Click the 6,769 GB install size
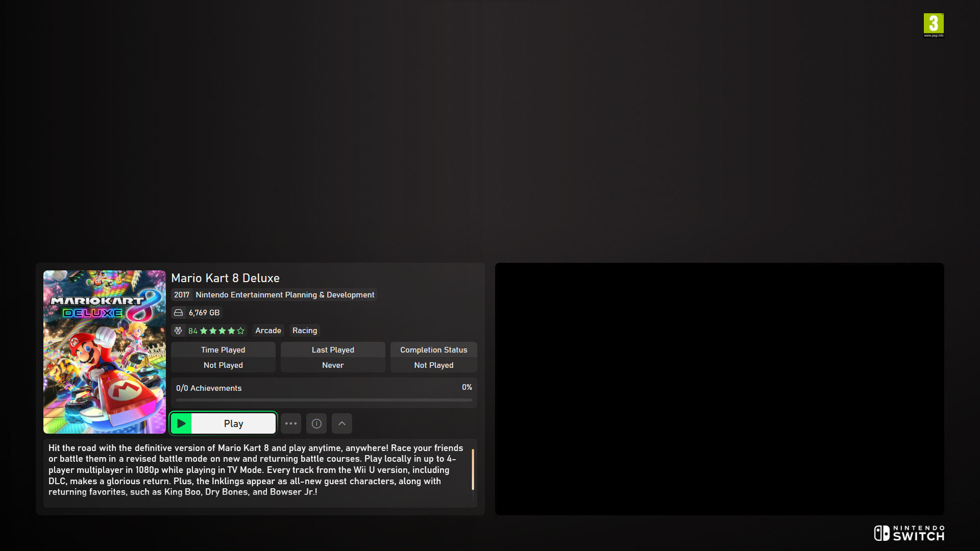 204,313
